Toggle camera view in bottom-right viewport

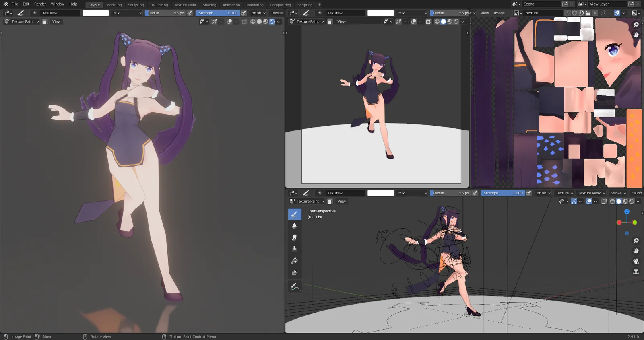click(x=636, y=261)
